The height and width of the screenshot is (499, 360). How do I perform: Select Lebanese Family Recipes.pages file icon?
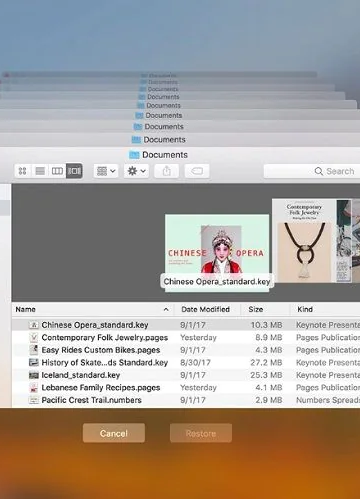pos(34,388)
